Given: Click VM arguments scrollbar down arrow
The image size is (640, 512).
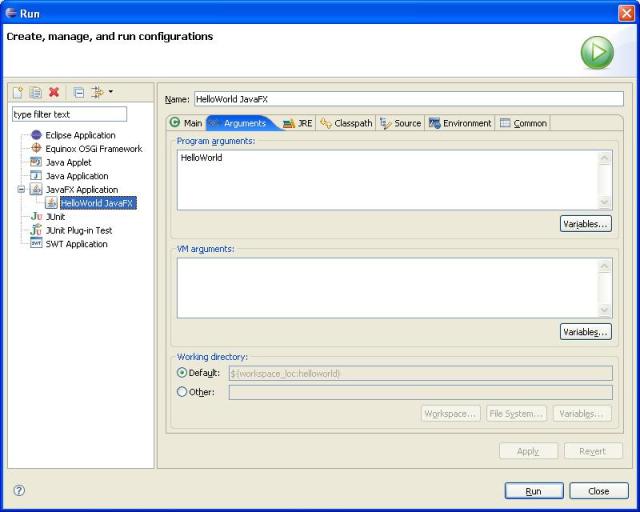Looking at the screenshot, I should click(604, 310).
